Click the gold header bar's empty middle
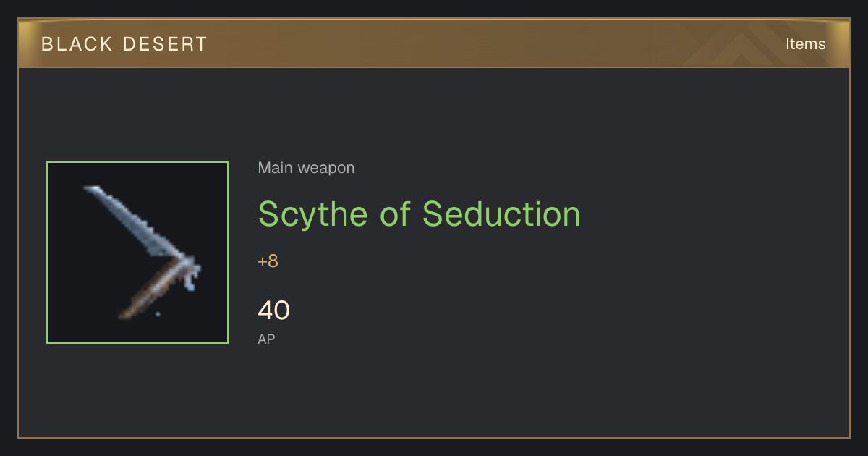Screen dimensions: 868x456 463,43
